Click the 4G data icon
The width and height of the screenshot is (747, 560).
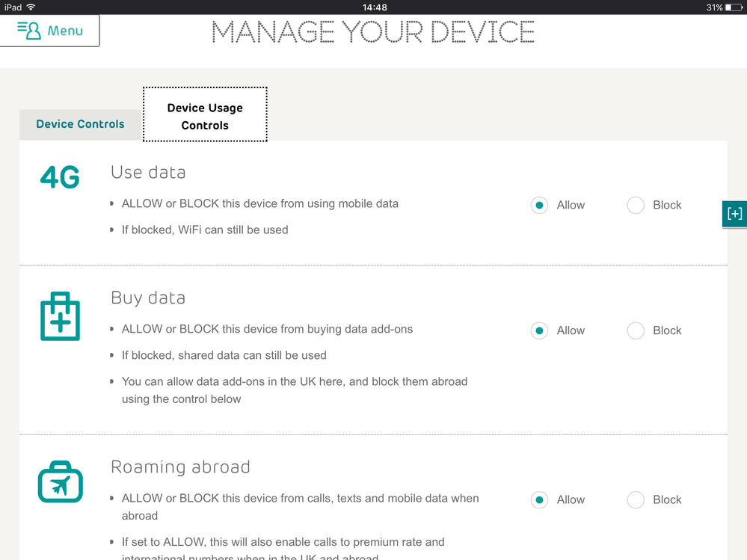(60, 177)
